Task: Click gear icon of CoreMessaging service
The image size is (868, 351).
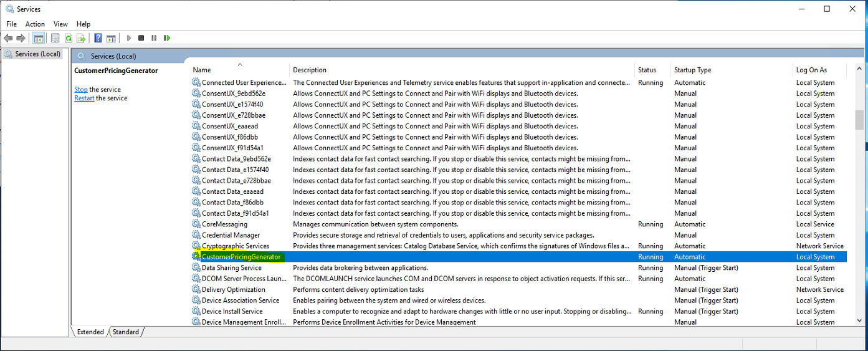Action: click(x=196, y=224)
